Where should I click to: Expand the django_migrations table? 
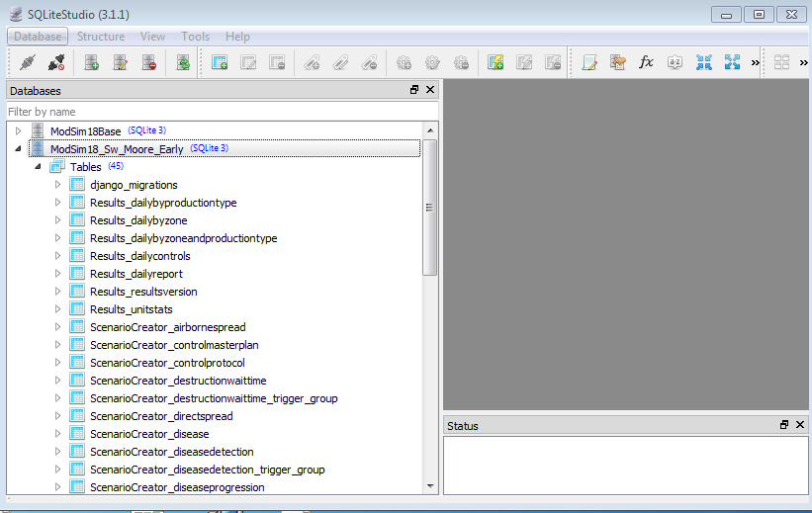pyautogui.click(x=57, y=184)
